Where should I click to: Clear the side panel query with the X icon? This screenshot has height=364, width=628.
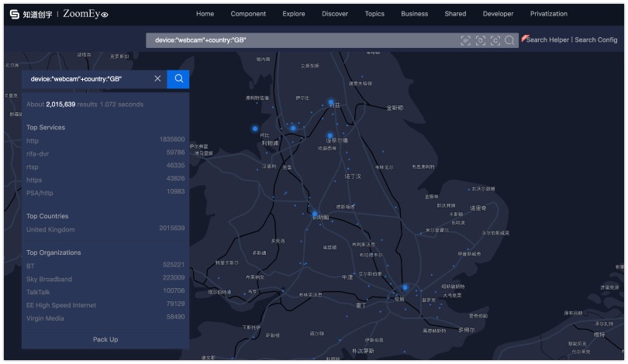pyautogui.click(x=158, y=79)
